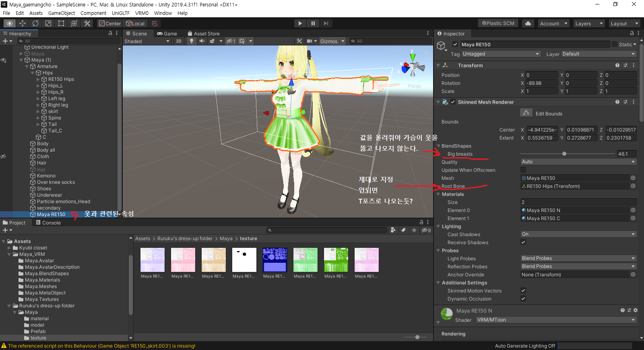
Task: Open Component menu
Action: click(93, 13)
